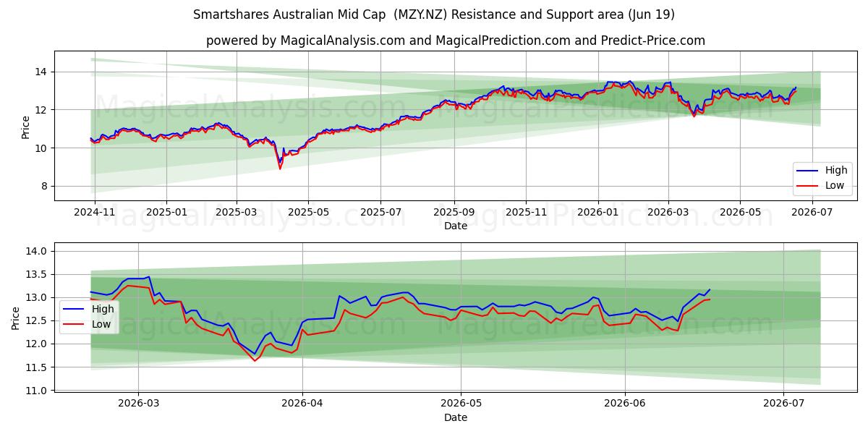Click the '2025-01' x-axis label on top chart

[166, 213]
